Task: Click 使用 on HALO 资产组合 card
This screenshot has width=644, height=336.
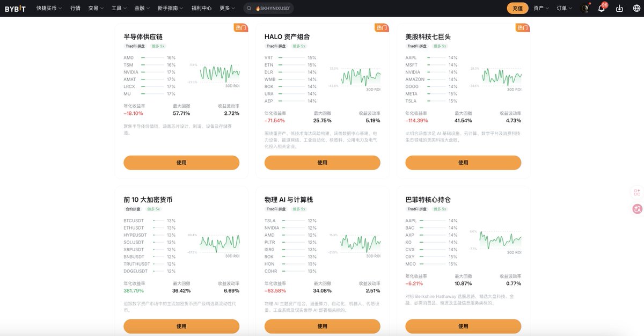Action: (322, 163)
